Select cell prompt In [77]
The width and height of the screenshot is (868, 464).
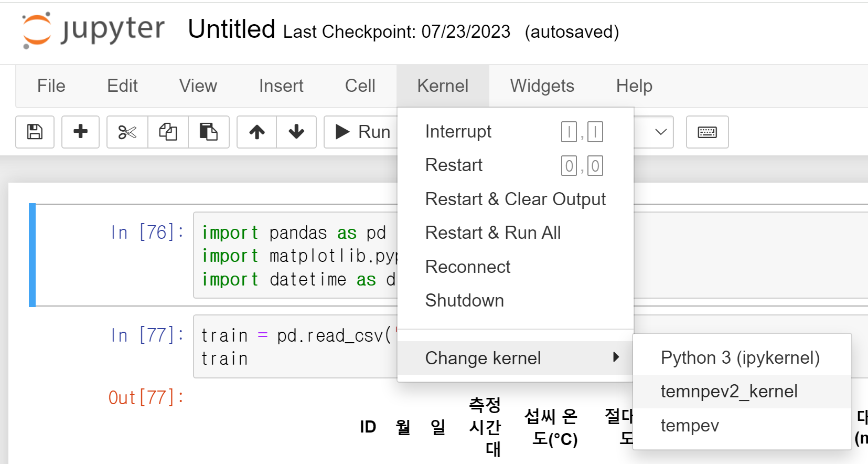pyautogui.click(x=147, y=335)
